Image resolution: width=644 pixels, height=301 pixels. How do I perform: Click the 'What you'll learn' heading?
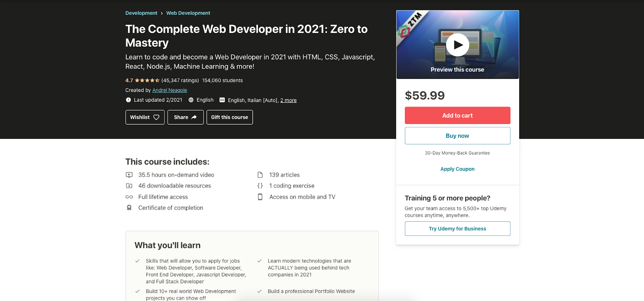167,245
